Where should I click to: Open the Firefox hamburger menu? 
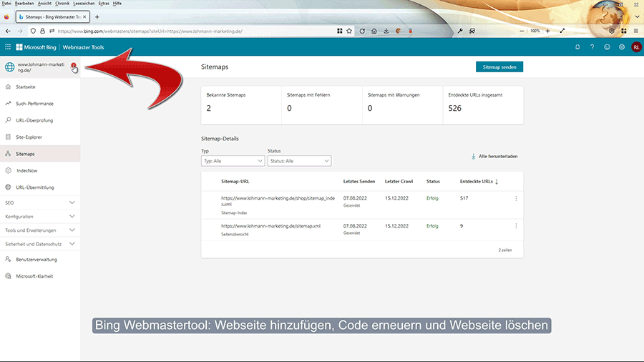coord(636,31)
